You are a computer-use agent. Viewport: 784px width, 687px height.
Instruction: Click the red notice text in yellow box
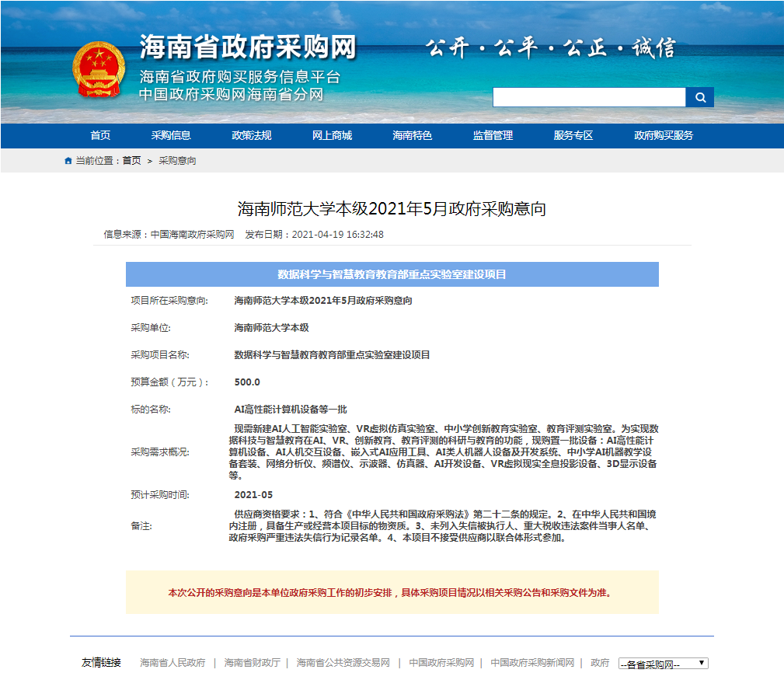tap(391, 592)
